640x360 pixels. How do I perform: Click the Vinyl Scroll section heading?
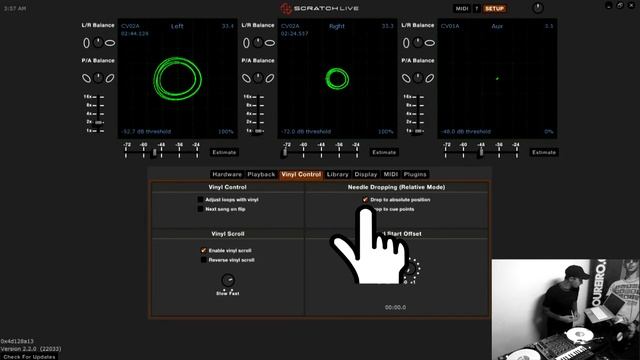coord(228,234)
